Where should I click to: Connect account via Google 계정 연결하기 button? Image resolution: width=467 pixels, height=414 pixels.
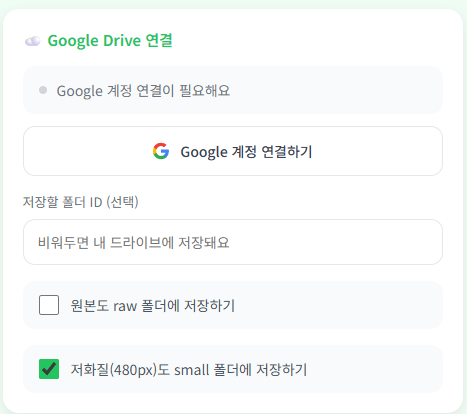coord(233,151)
